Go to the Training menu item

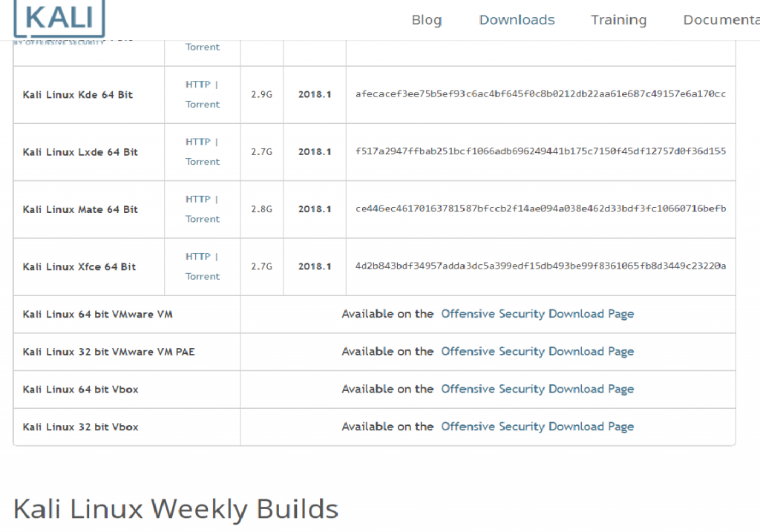[x=618, y=20]
